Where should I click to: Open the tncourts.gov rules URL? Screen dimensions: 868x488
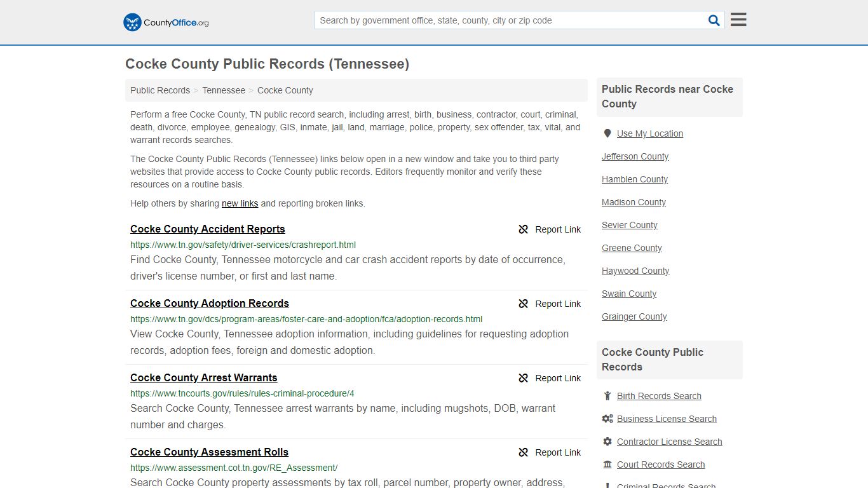coord(242,393)
